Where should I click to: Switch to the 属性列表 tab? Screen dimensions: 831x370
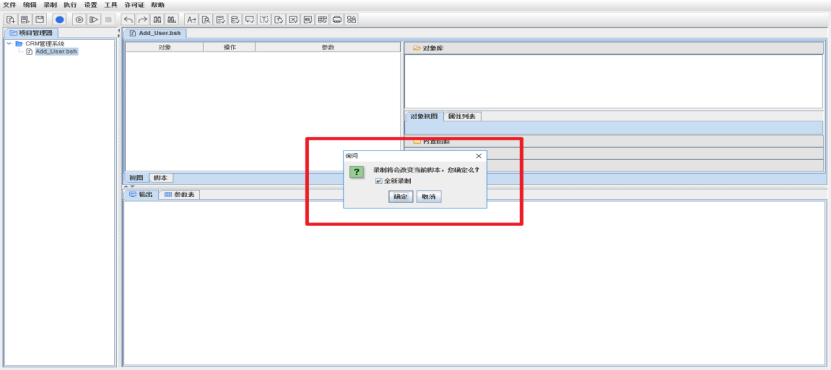pyautogui.click(x=462, y=116)
